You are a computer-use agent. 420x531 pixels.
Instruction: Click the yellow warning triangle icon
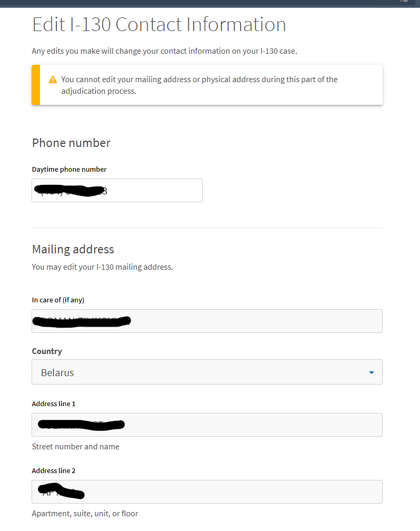click(53, 80)
